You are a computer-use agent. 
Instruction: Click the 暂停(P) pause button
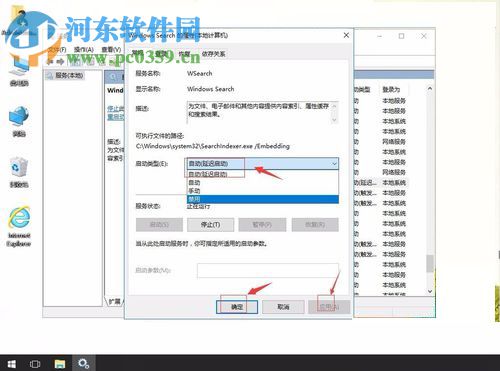click(262, 225)
